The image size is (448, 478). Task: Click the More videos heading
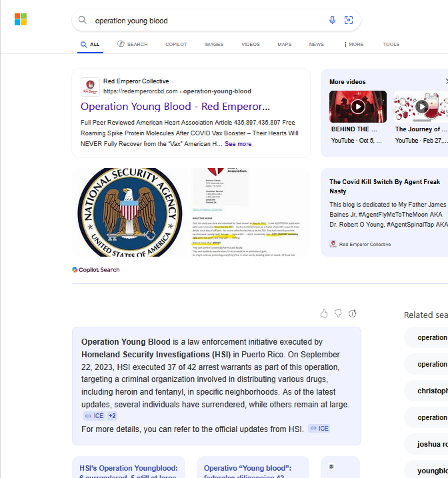tap(347, 82)
